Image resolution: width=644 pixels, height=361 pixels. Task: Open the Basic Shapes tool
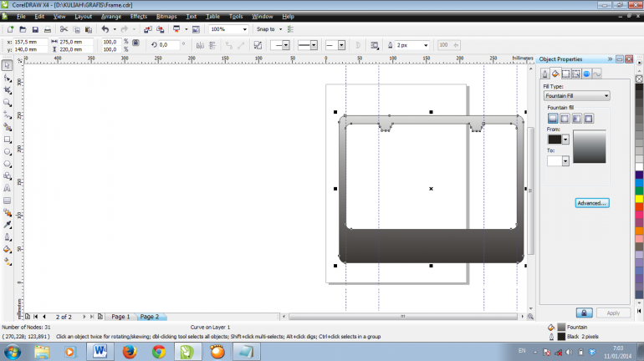point(7,176)
